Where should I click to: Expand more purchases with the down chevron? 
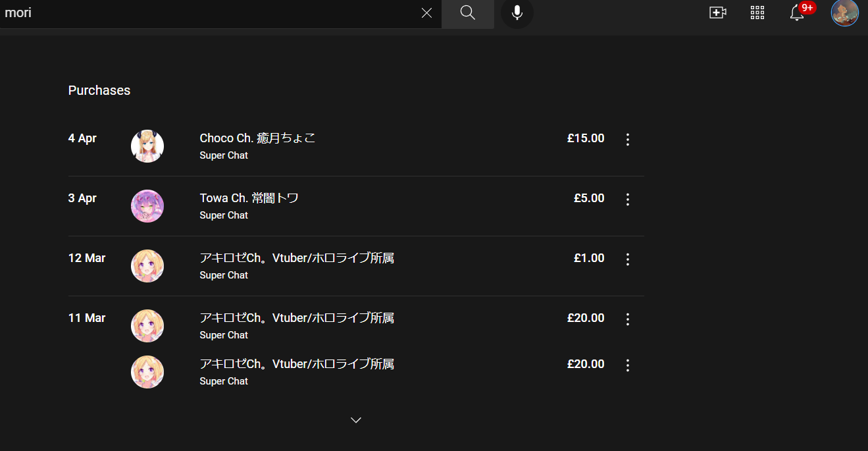pyautogui.click(x=356, y=420)
